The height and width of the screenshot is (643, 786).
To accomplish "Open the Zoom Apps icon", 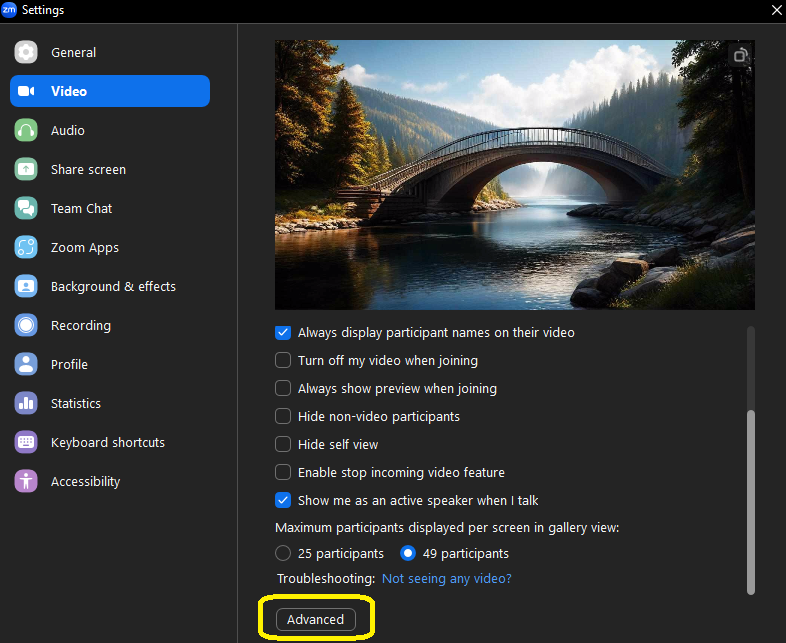I will point(26,247).
